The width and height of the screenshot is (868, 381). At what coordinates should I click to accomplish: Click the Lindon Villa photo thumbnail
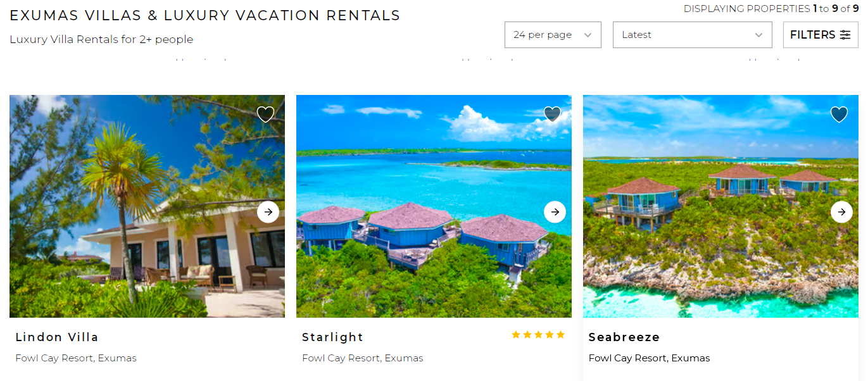(x=147, y=206)
